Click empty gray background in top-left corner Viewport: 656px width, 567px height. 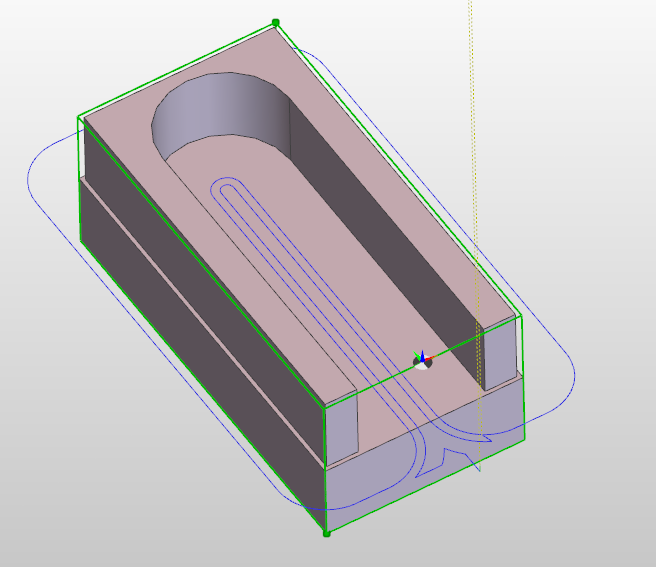[x=40, y=40]
